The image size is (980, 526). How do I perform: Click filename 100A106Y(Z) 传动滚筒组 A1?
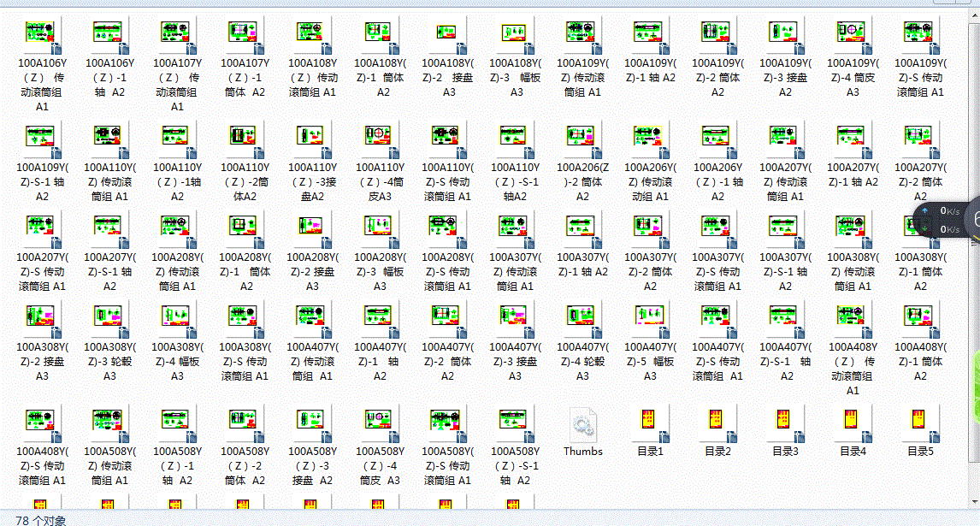(x=42, y=85)
